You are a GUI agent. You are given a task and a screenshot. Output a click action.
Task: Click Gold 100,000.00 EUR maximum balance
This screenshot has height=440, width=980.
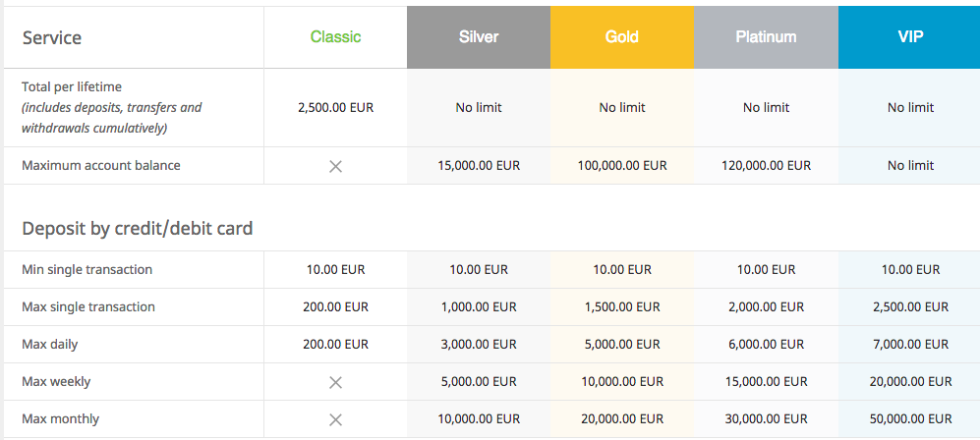pyautogui.click(x=622, y=166)
